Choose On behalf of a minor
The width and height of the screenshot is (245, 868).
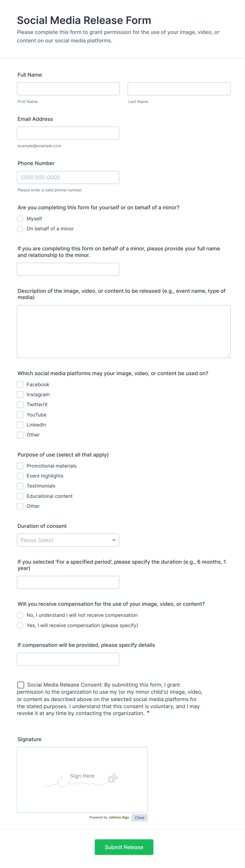coord(20,229)
